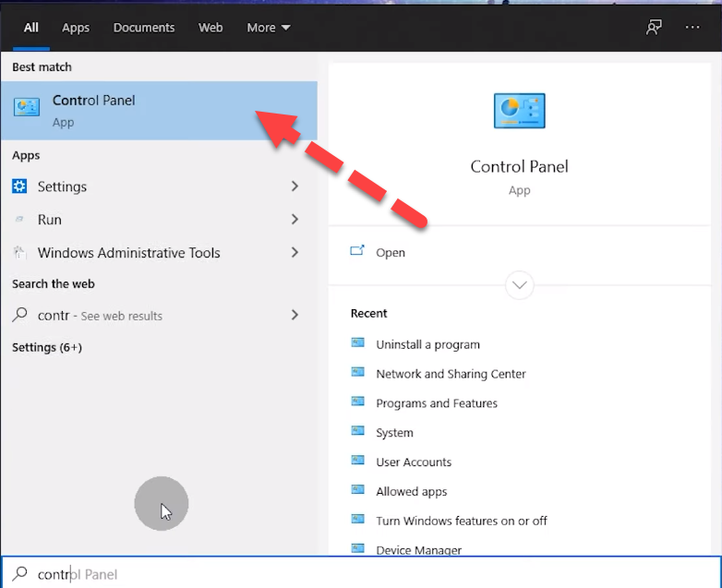722x588 pixels.
Task: Click the Windows Administrative Tools icon
Action: pyautogui.click(x=19, y=252)
